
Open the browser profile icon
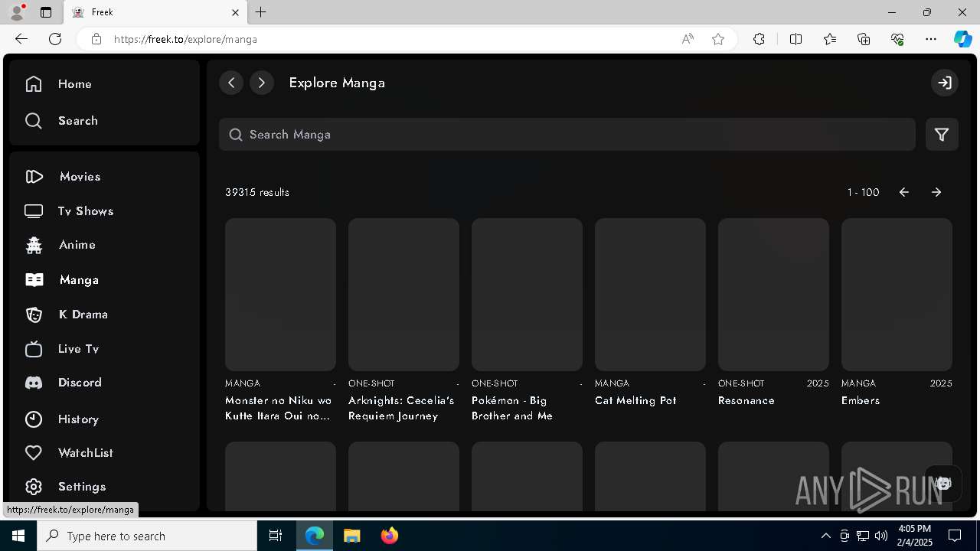point(17,12)
